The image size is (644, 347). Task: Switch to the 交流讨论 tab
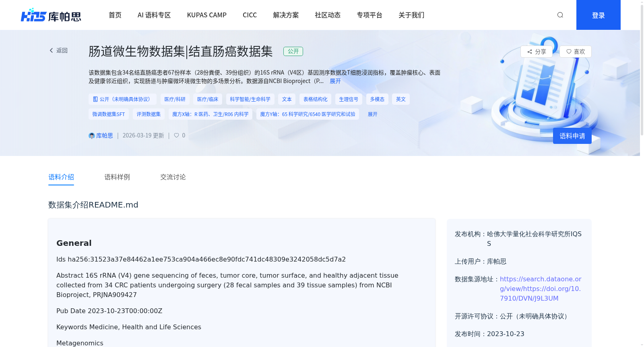point(173,177)
